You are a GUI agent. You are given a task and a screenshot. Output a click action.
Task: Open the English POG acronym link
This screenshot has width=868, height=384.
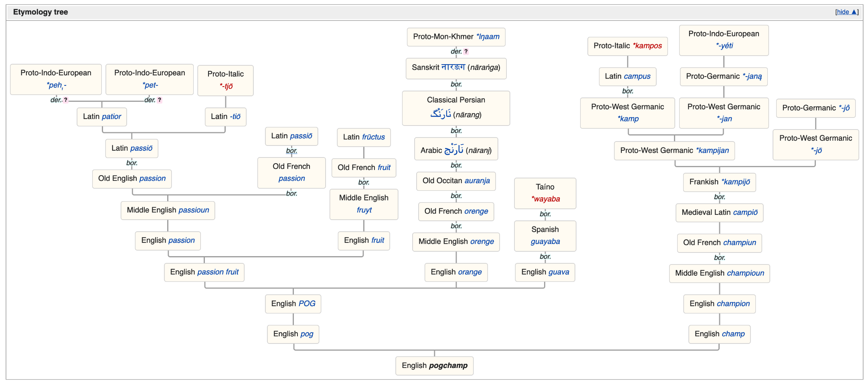(x=307, y=304)
